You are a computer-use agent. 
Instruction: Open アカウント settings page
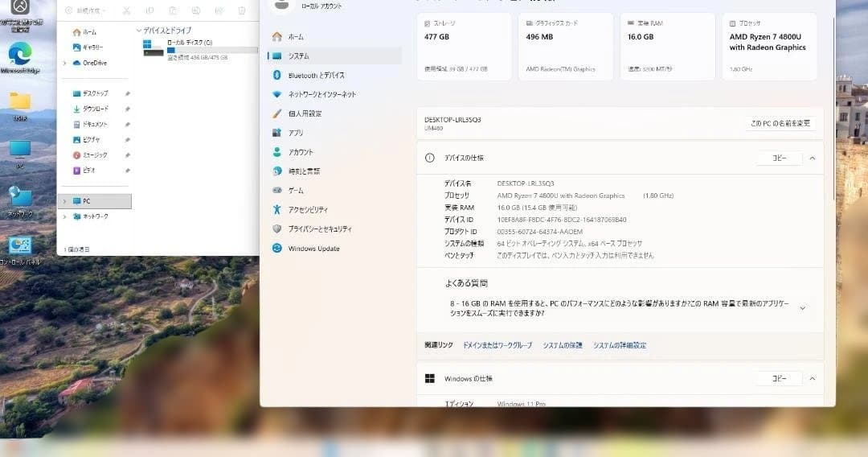[334, 152]
